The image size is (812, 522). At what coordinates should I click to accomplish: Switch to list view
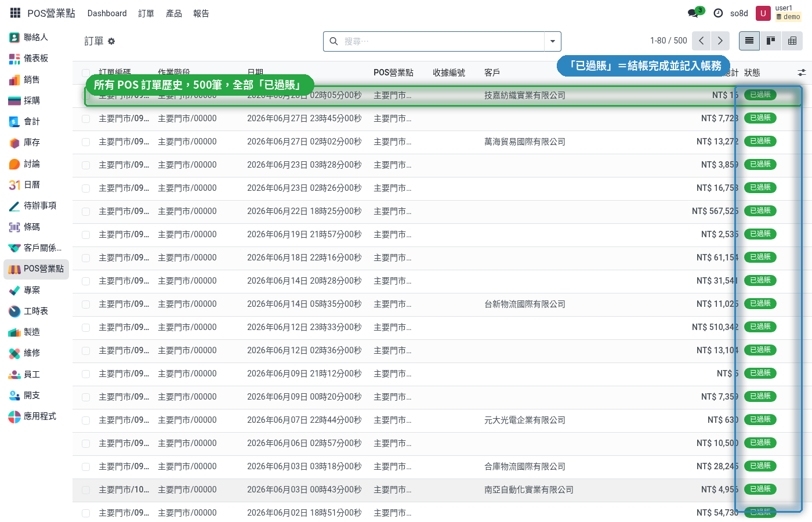point(749,41)
